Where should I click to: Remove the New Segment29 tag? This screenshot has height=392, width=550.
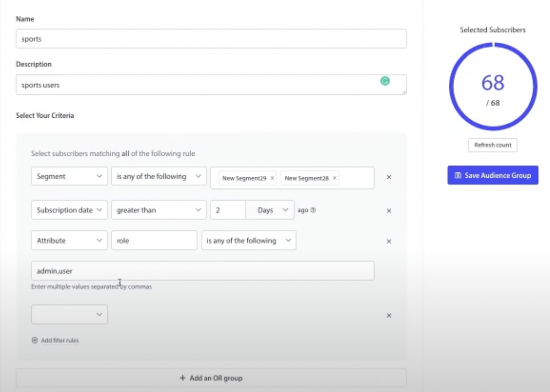click(x=272, y=178)
